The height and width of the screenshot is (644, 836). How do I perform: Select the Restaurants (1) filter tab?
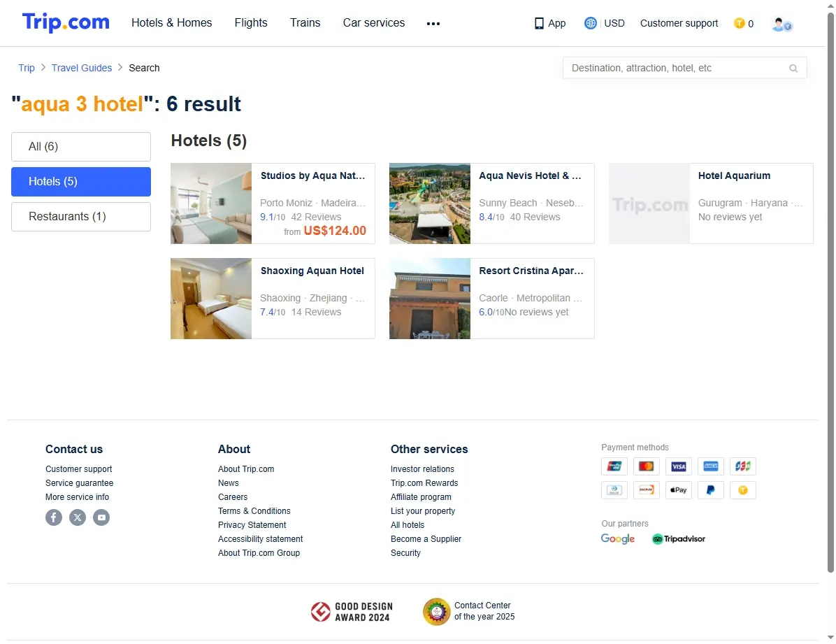pos(81,217)
